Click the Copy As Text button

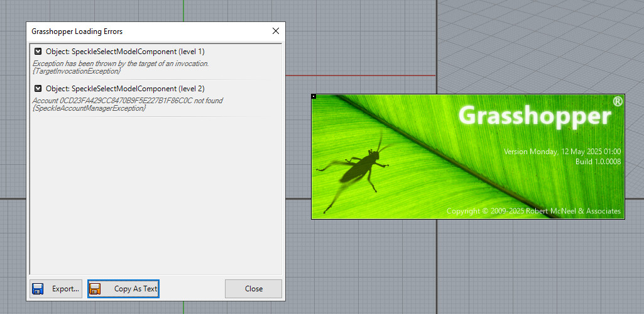[123, 289]
